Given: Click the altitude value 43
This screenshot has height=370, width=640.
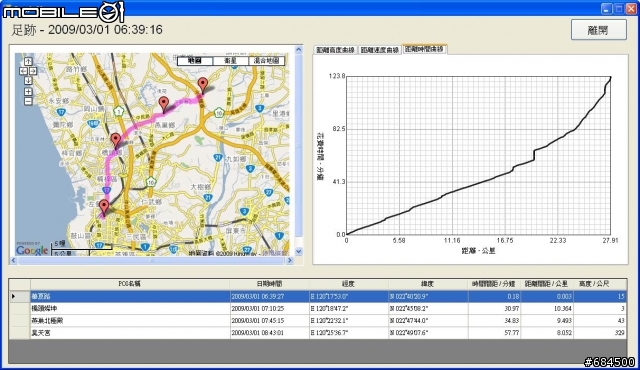Looking at the screenshot, I should [x=600, y=321].
